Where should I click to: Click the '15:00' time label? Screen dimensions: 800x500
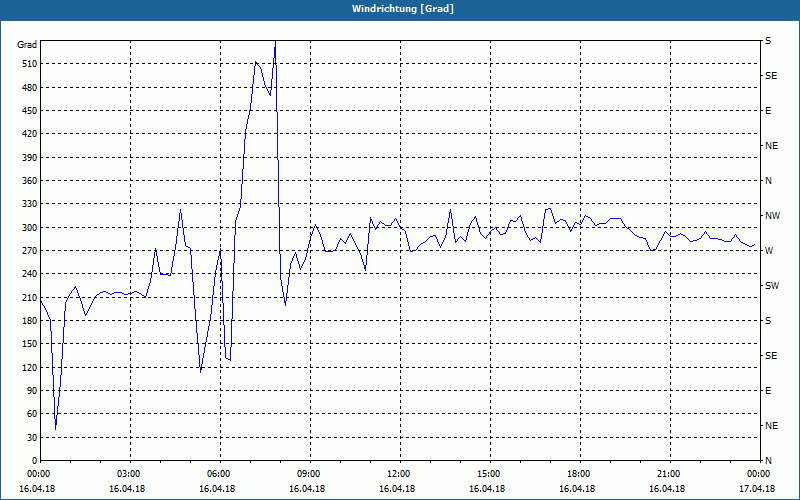click(x=489, y=474)
